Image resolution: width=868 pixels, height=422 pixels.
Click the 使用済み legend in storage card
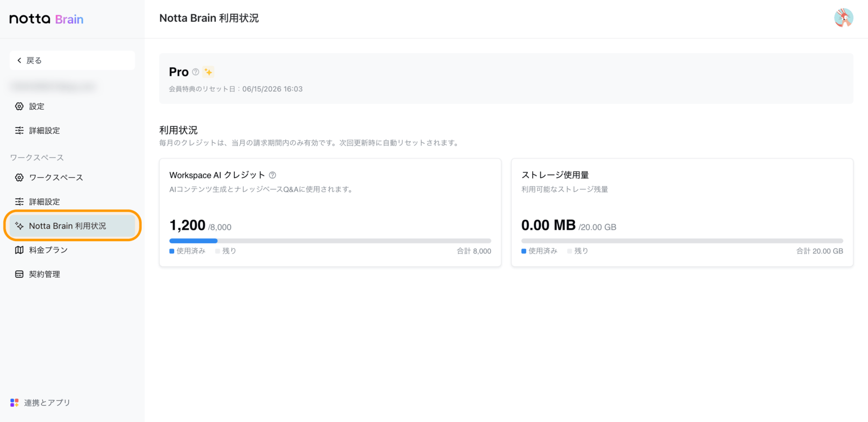540,251
